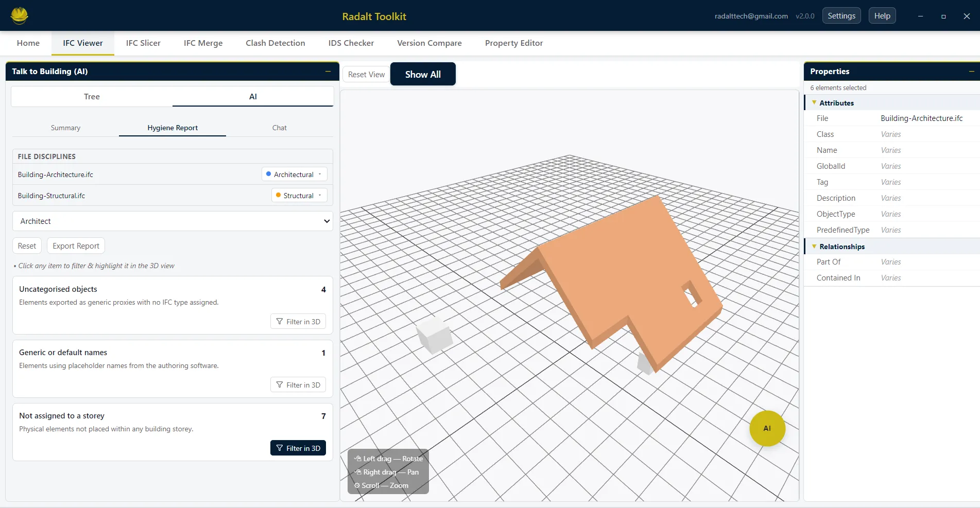The image size is (980, 508).
Task: Filter Generic or default names in 3D
Action: (x=298, y=385)
